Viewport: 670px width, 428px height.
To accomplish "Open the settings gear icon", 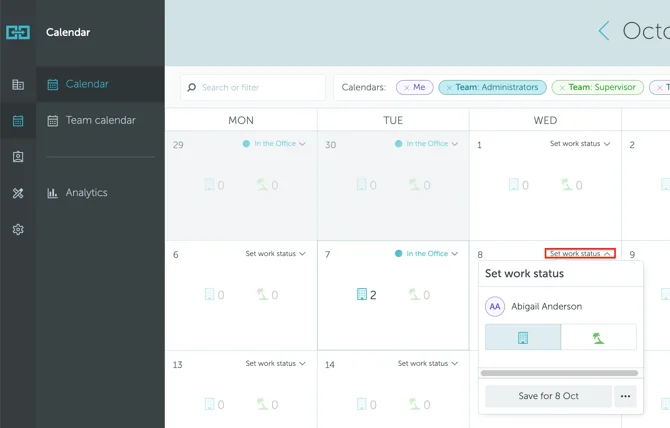I will (18, 229).
